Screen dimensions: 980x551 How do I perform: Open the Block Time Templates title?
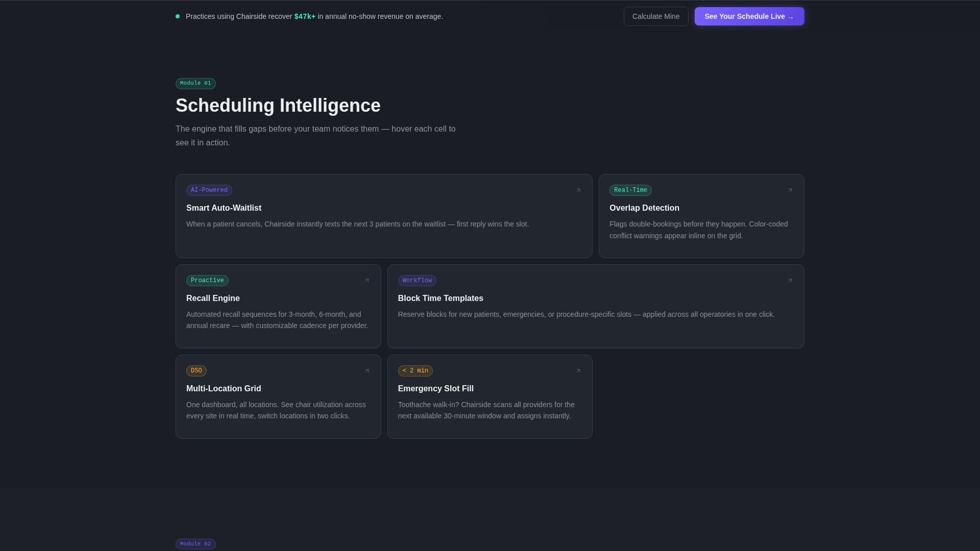[x=440, y=298]
